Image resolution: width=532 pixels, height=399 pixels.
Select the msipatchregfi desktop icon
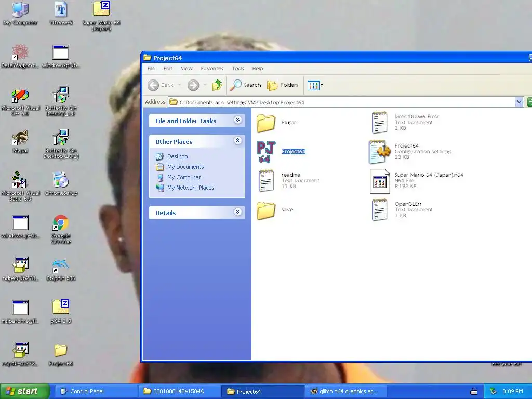(x=20, y=312)
